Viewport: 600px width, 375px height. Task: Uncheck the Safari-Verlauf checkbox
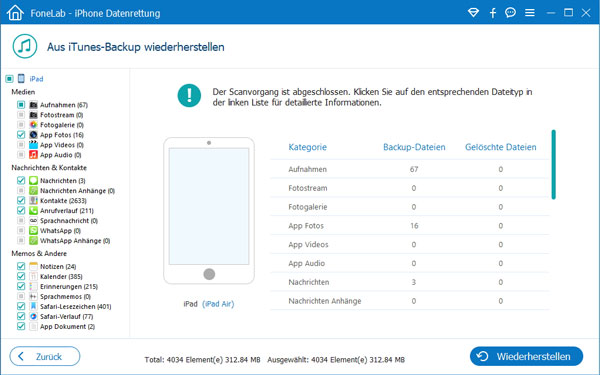click(x=21, y=316)
